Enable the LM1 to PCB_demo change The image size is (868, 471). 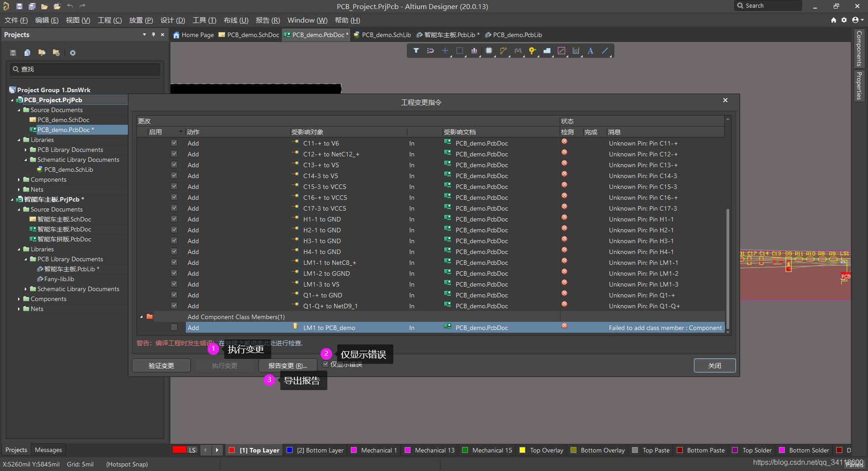[174, 327]
